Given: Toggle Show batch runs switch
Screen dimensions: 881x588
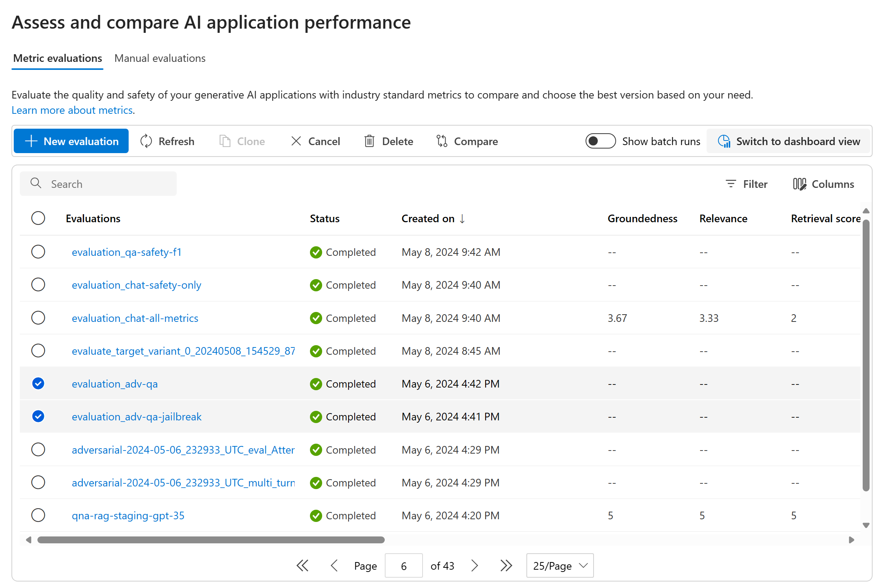Looking at the screenshot, I should click(x=600, y=141).
